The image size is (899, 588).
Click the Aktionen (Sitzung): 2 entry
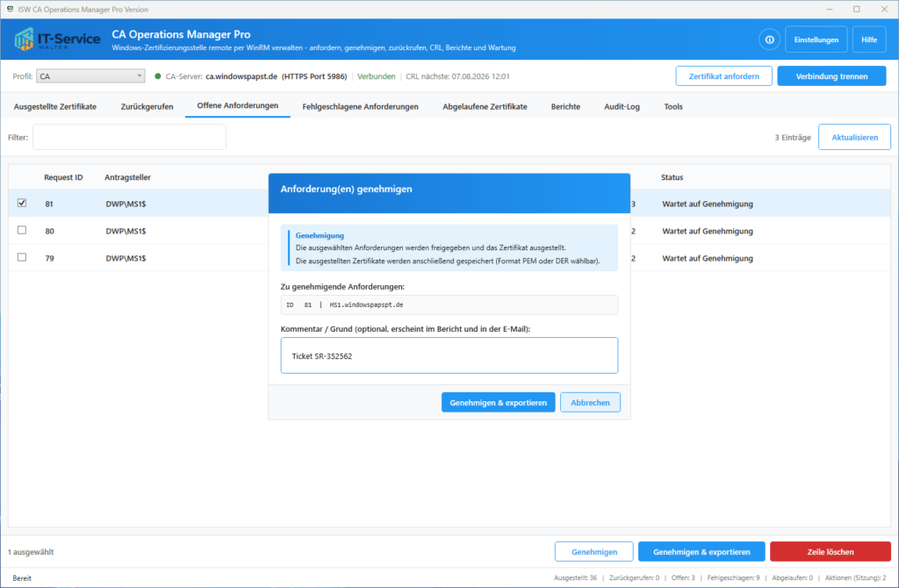(855, 577)
